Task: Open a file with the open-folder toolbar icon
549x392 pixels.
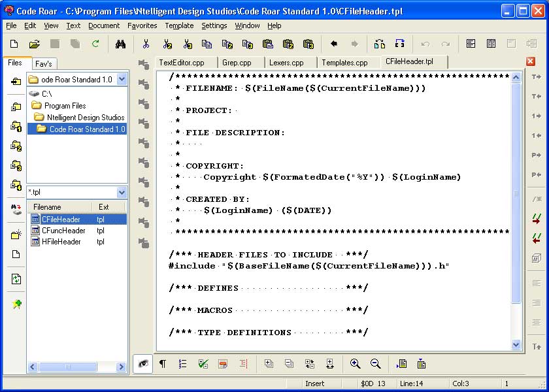Action: coord(34,44)
